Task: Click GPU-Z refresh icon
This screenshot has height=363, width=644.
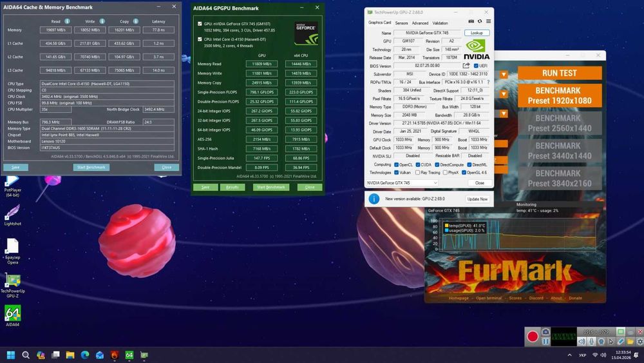Action: [480, 21]
